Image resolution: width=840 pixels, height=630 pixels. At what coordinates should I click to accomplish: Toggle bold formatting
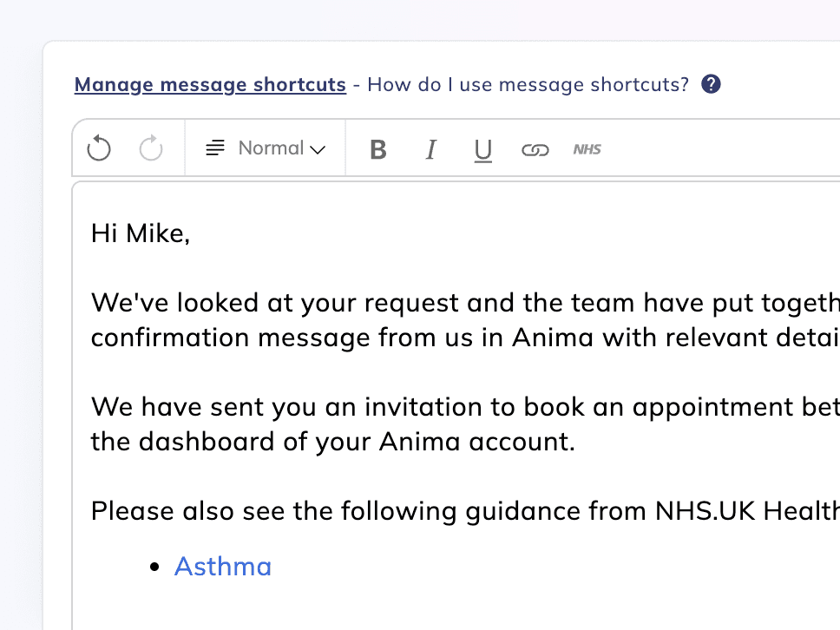tap(377, 149)
